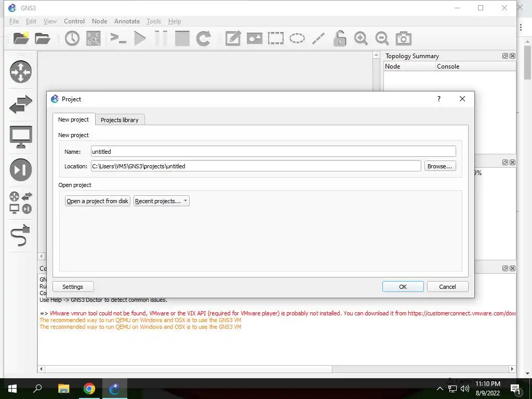Viewport: 532px width, 399px height.
Task: Select the New project tab
Action: click(x=73, y=119)
